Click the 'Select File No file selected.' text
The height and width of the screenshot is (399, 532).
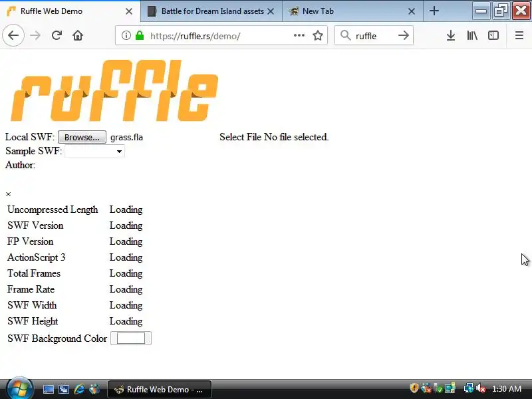pos(274,137)
